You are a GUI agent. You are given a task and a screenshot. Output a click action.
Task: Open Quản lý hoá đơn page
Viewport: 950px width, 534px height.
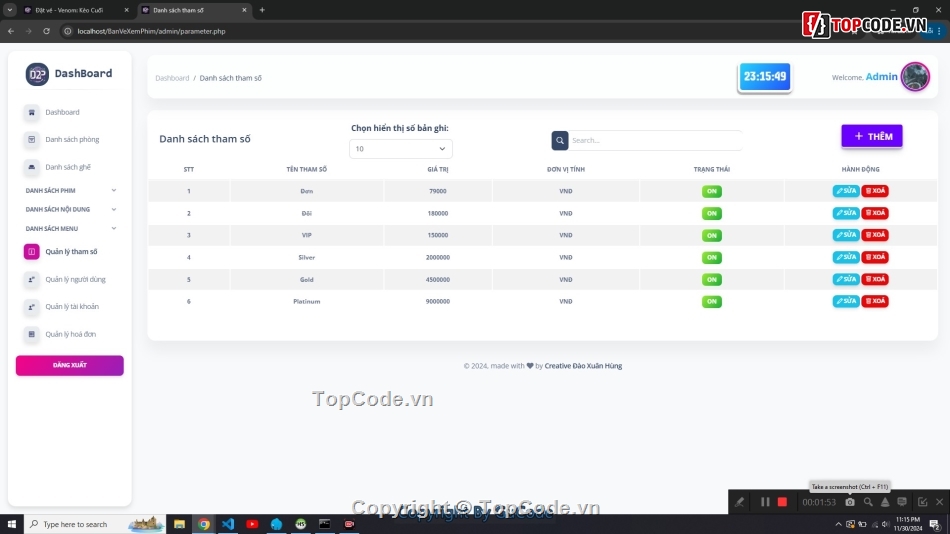coord(70,334)
